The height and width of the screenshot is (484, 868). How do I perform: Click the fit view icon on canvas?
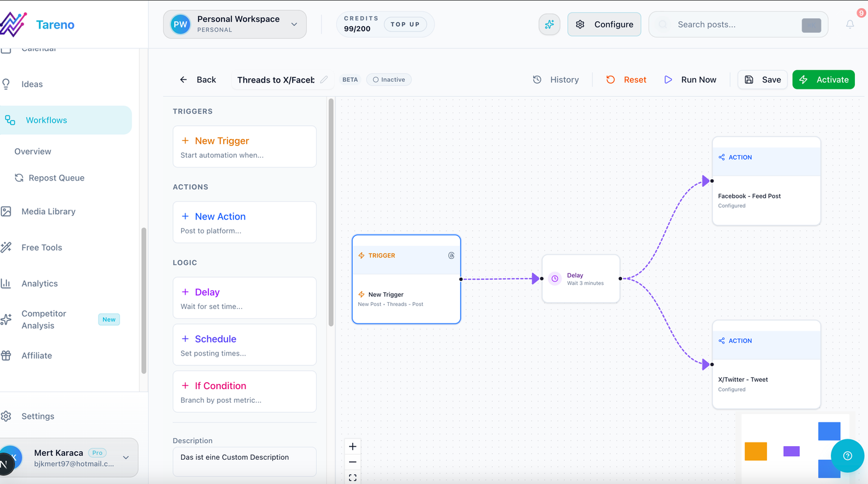(352, 478)
